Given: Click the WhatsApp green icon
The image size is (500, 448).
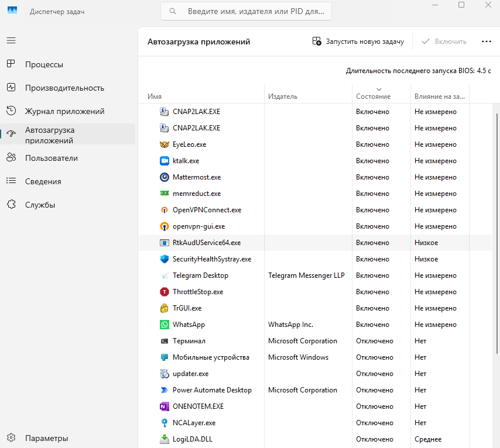Looking at the screenshot, I should tap(164, 325).
